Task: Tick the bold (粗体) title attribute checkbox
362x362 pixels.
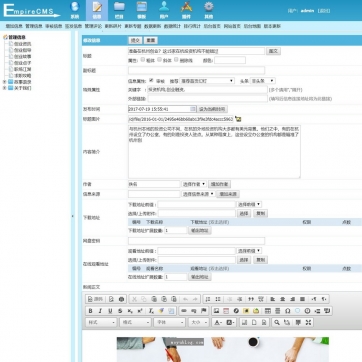Action: pyautogui.click(x=143, y=60)
